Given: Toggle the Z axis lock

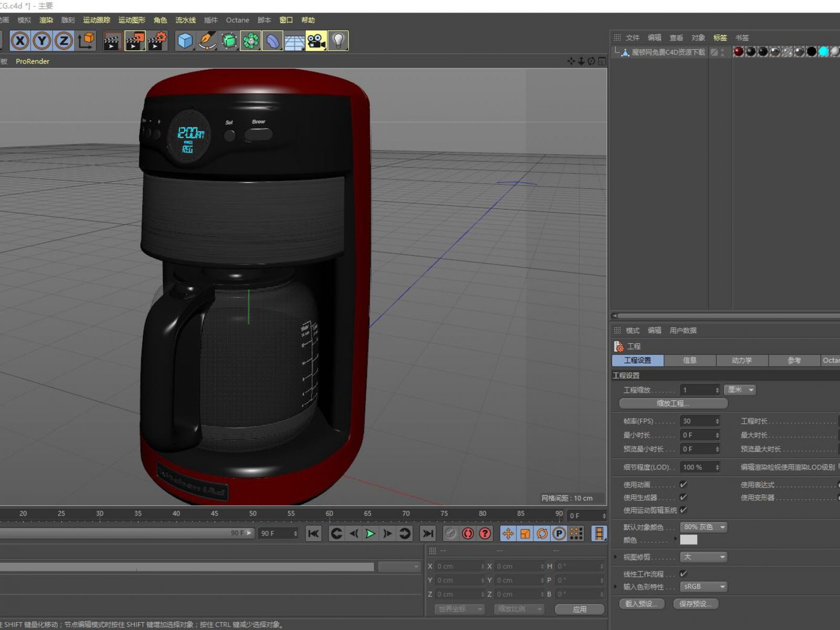Looking at the screenshot, I should tap(64, 40).
